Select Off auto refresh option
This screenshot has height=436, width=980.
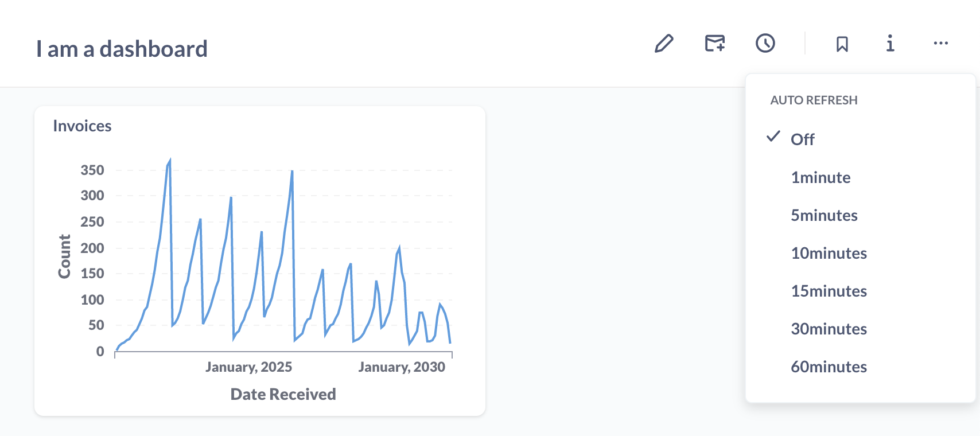(x=802, y=139)
